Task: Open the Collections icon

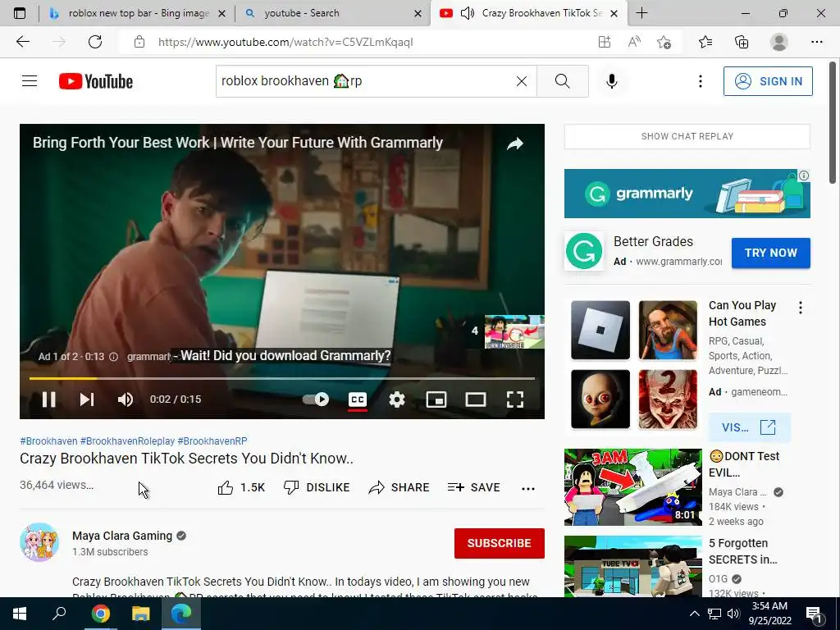Action: pos(742,42)
